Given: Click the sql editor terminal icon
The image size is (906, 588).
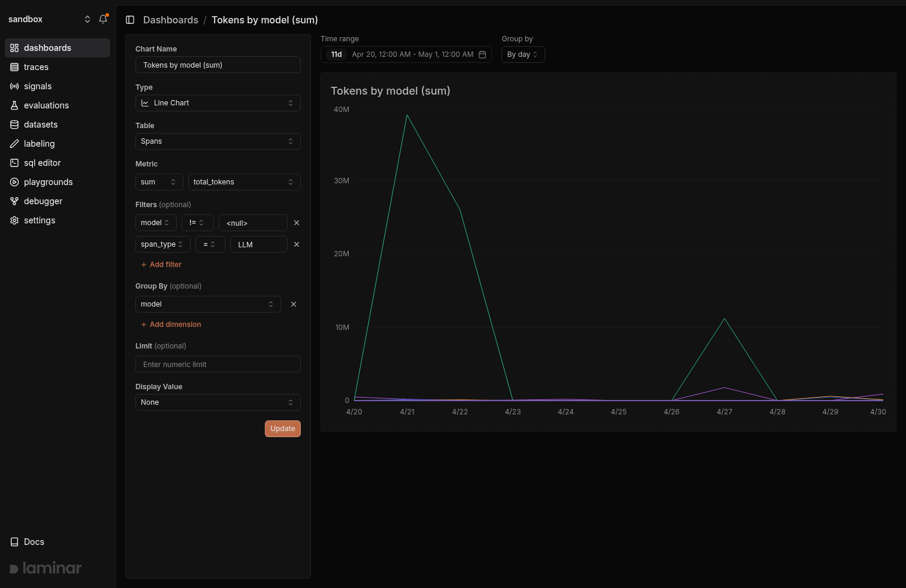Looking at the screenshot, I should [14, 163].
